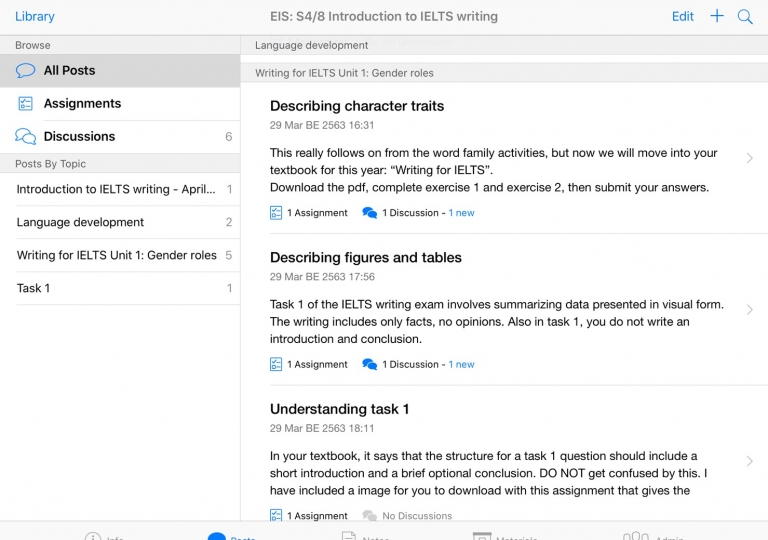Click the course title EIS: S4/8 Introduction
This screenshot has height=540, width=768.
pos(384,16)
